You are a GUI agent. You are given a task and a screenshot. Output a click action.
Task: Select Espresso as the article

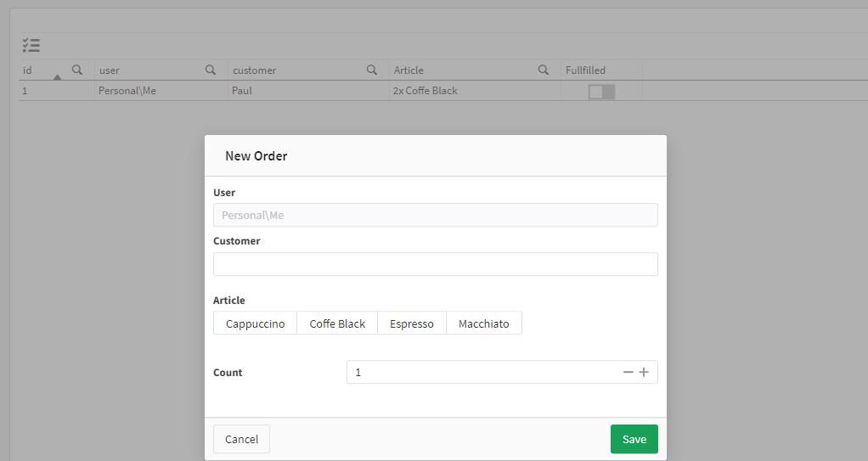pos(411,323)
